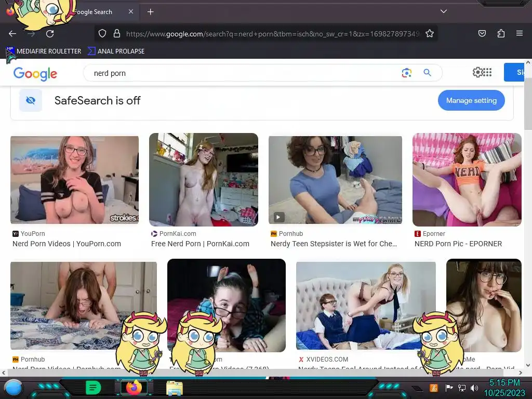Viewport: 532px width, 399px height.
Task: Bookmark this page with the star icon
Action: 430,33
